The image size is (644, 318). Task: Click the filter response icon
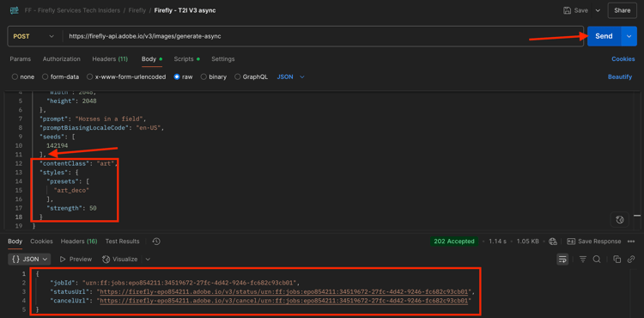coord(583,260)
